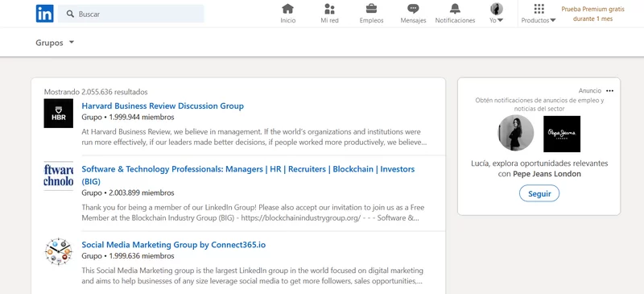Click the LinkedIn logo icon
This screenshot has height=294, width=644.
[44, 14]
